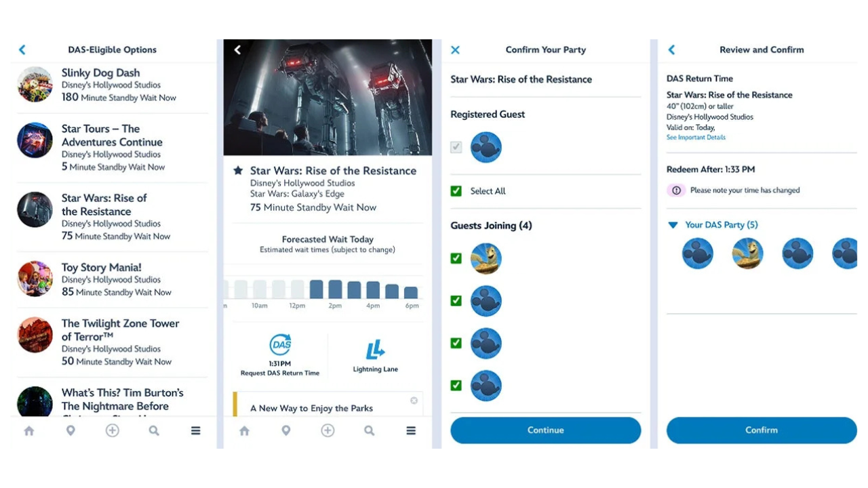
Task: Close the Confirm Your Party screen
Action: coord(455,50)
